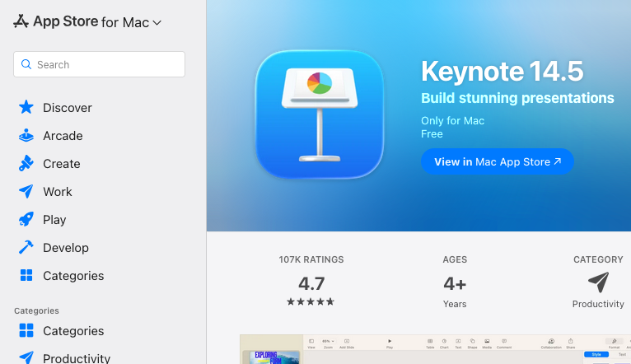Select the Discover star icon
Viewport: 631px width, 364px height.
click(26, 107)
